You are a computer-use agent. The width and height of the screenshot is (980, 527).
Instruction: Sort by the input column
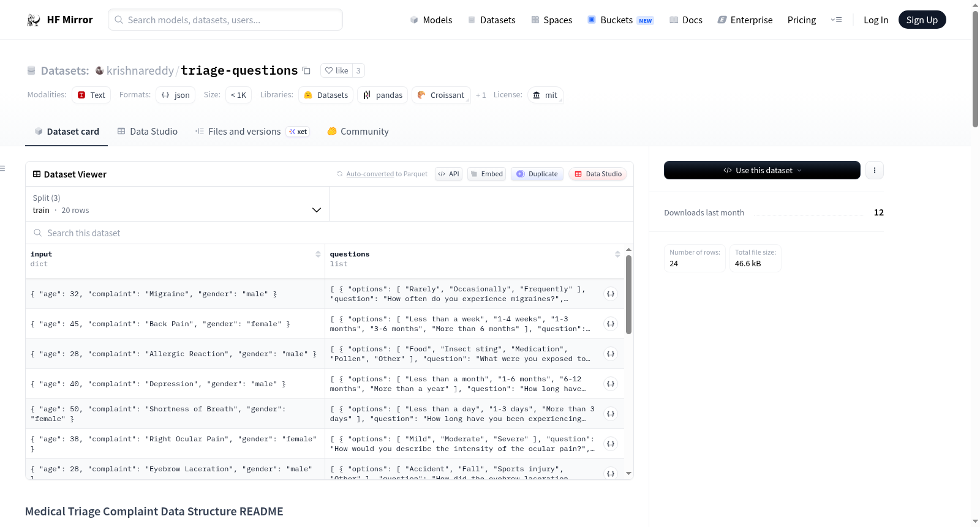(x=318, y=254)
